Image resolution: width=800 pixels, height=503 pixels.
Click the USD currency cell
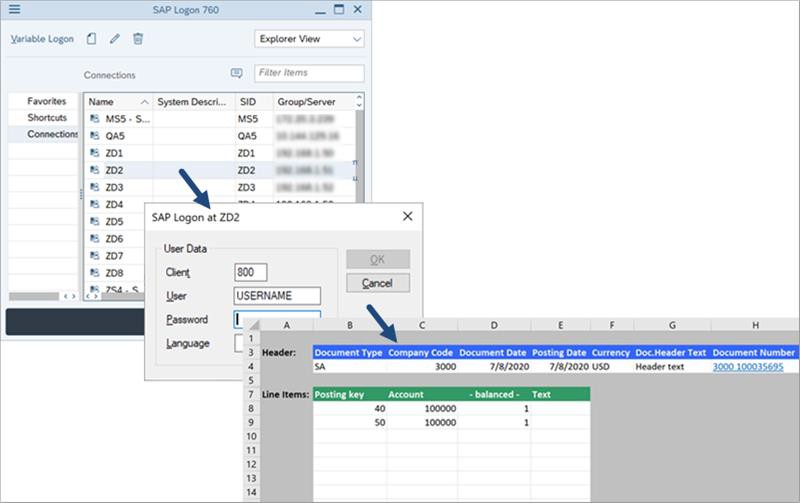point(612,366)
